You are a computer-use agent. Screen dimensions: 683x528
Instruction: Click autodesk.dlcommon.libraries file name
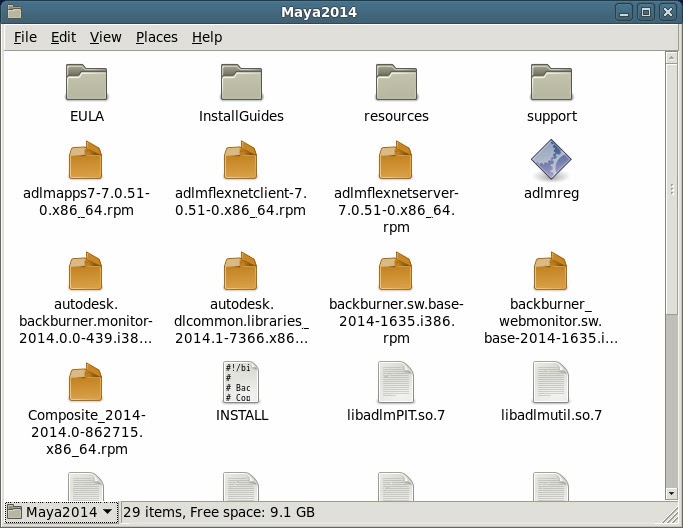click(241, 321)
